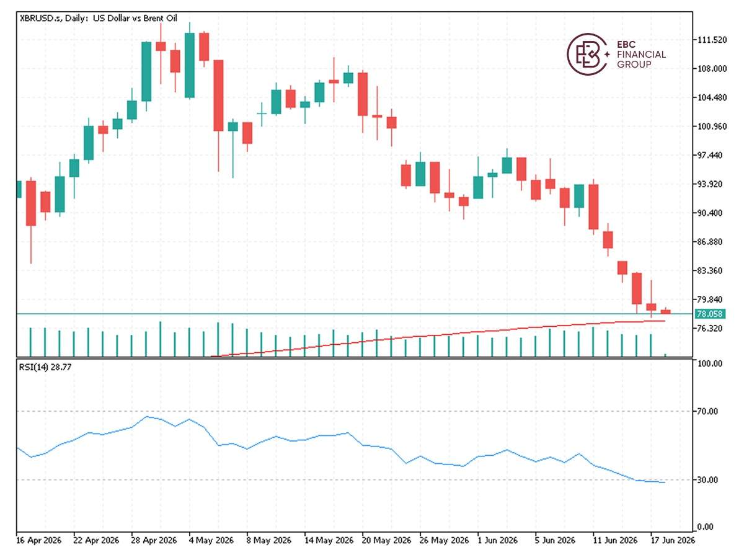
Task: Click the 100.960 price axis label
Action: [712, 127]
